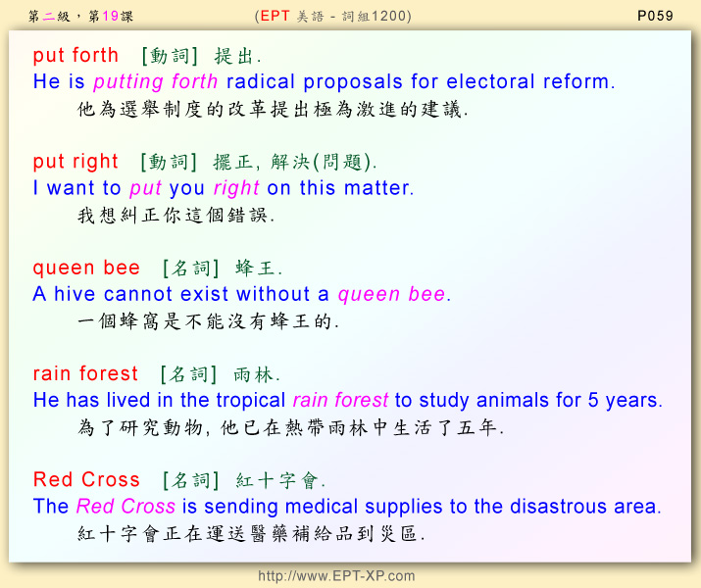Click the '[動詞]' tag beside put forth

(x=170, y=56)
